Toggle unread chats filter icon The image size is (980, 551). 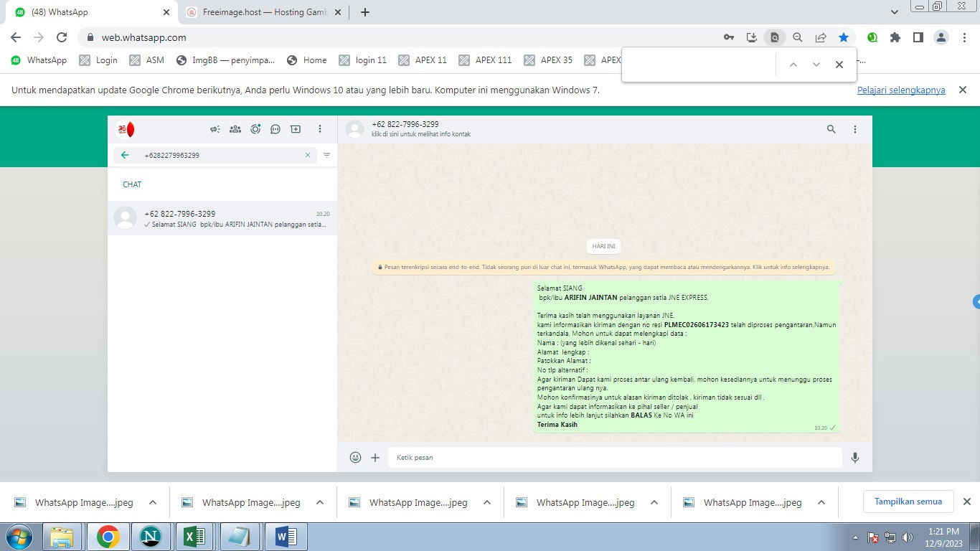[x=327, y=155]
